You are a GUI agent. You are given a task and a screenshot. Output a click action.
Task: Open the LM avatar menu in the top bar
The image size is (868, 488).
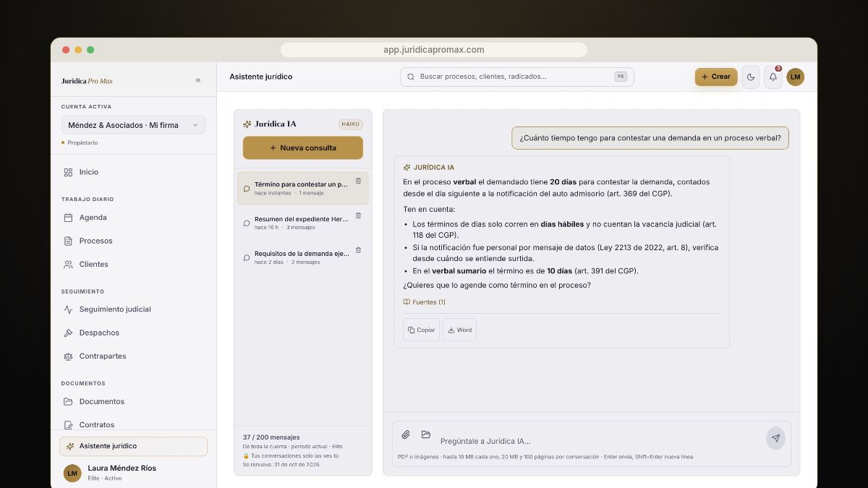[796, 77]
